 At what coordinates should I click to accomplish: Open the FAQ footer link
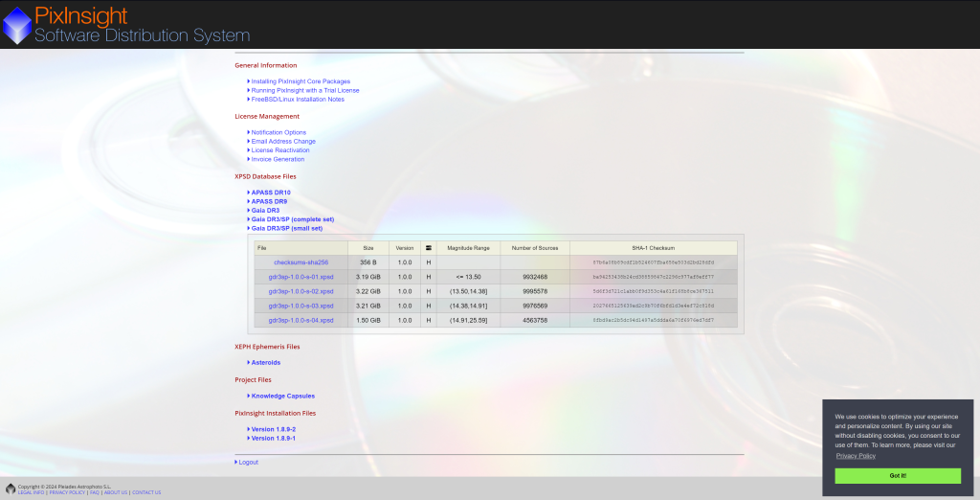95,492
